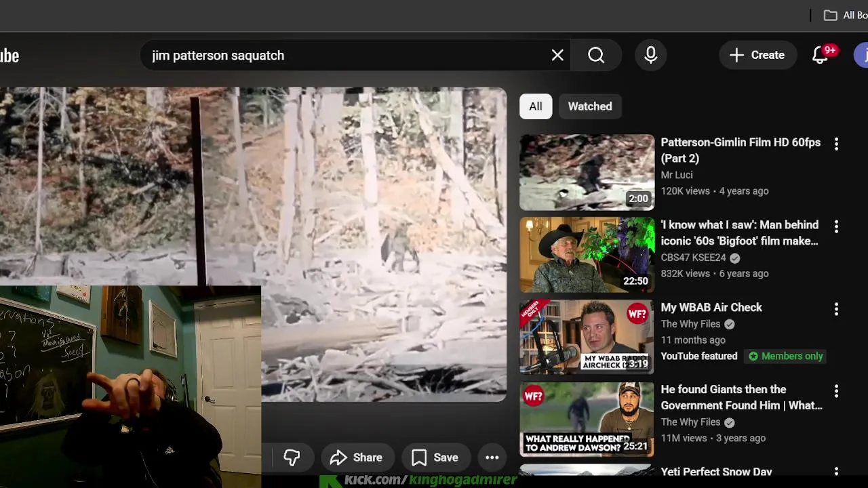Open more options for 'I know what I saw' video
The height and width of the screenshot is (488, 868).
pos(836,226)
